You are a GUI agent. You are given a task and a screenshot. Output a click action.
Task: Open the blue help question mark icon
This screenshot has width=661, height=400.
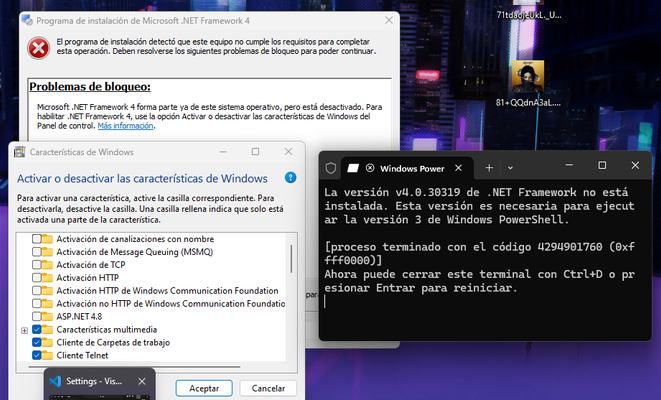(x=290, y=177)
